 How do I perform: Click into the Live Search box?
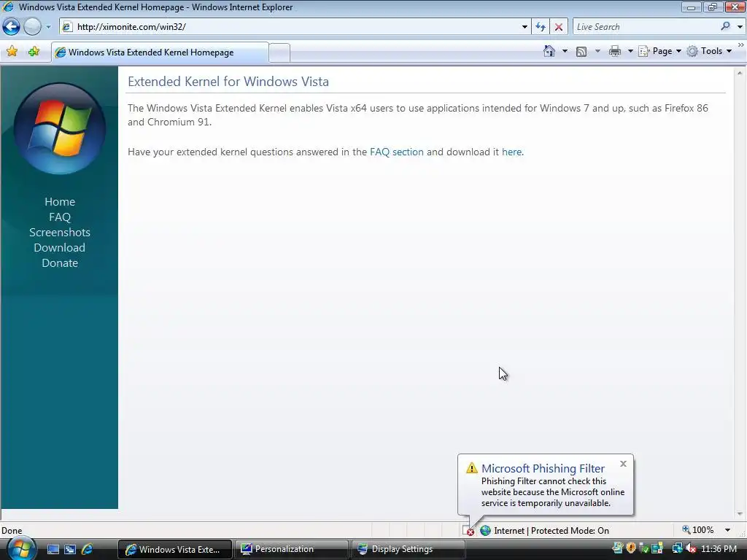click(x=646, y=27)
